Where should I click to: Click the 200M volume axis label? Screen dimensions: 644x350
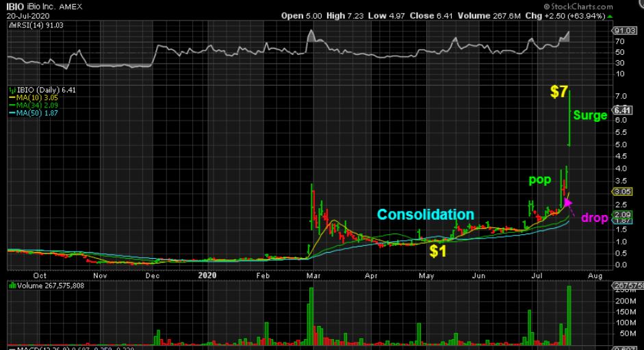click(625, 301)
